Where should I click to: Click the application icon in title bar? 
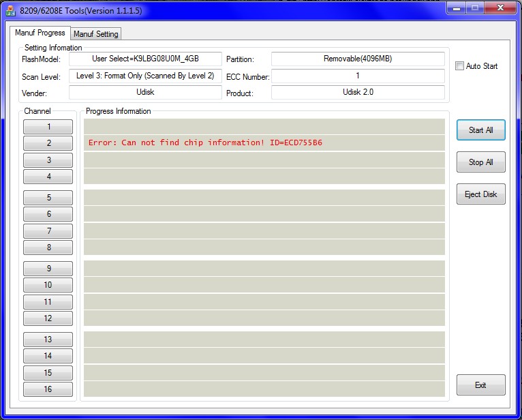pyautogui.click(x=11, y=11)
